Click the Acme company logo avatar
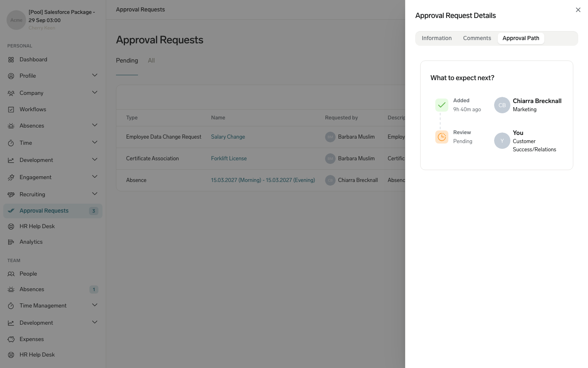The image size is (588, 368). pyautogui.click(x=16, y=20)
